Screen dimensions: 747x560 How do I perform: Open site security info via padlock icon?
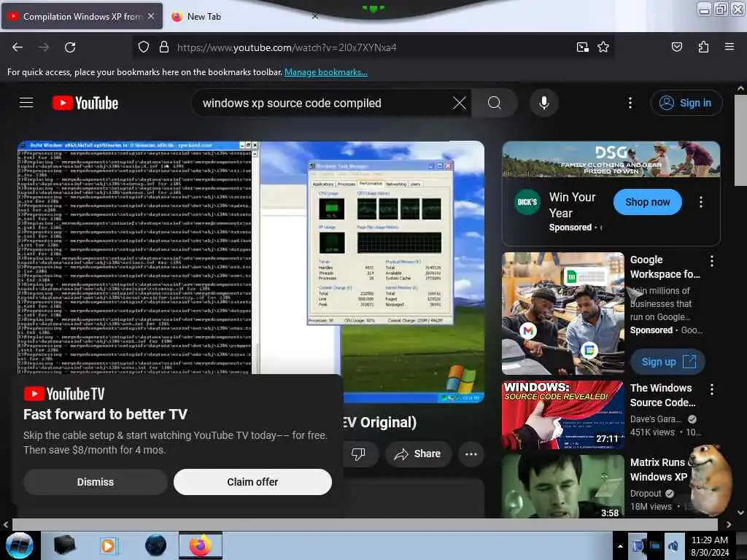tap(164, 47)
